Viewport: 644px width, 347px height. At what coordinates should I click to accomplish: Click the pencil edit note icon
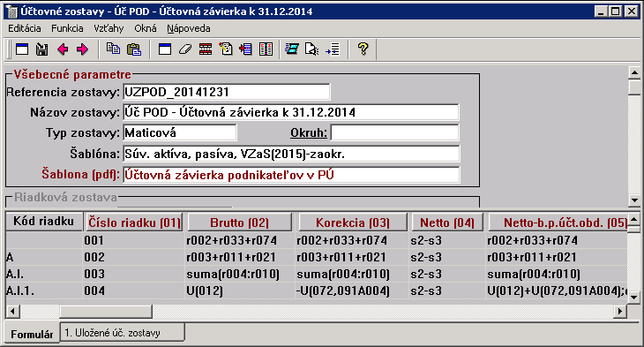point(226,49)
